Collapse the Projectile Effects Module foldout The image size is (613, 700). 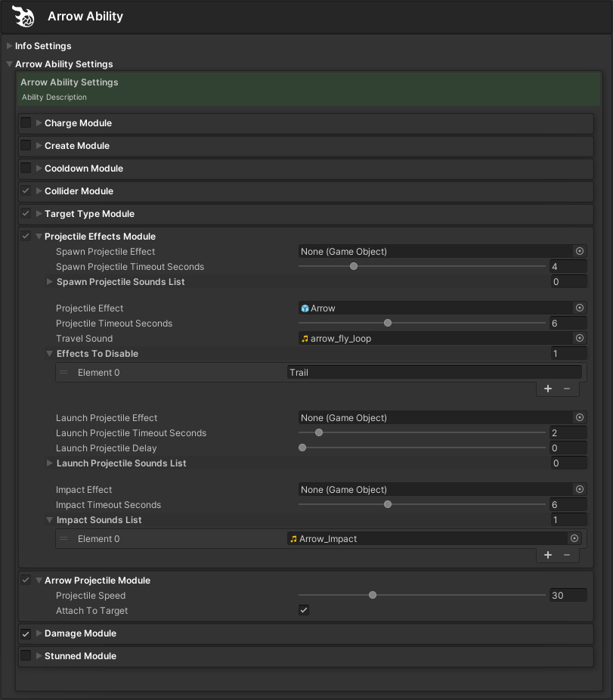tap(39, 237)
